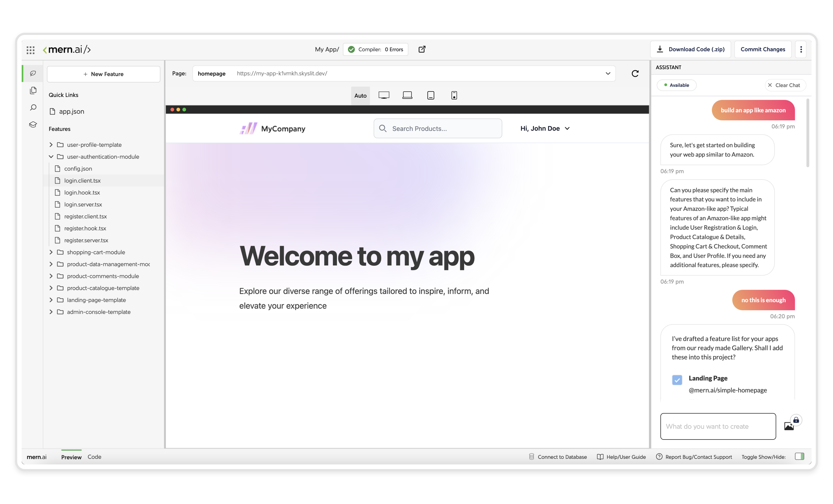Open the apps grid menu icon
833x504 pixels.
(30, 50)
